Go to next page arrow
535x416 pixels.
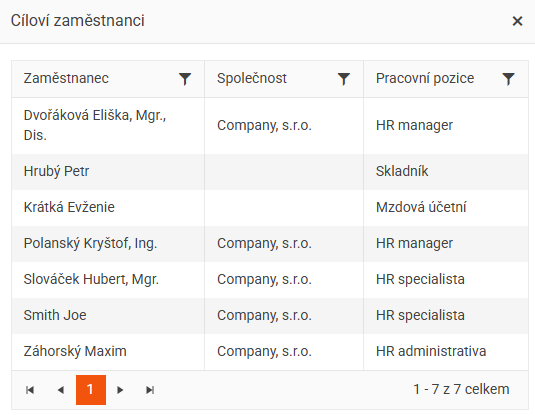(x=120, y=390)
